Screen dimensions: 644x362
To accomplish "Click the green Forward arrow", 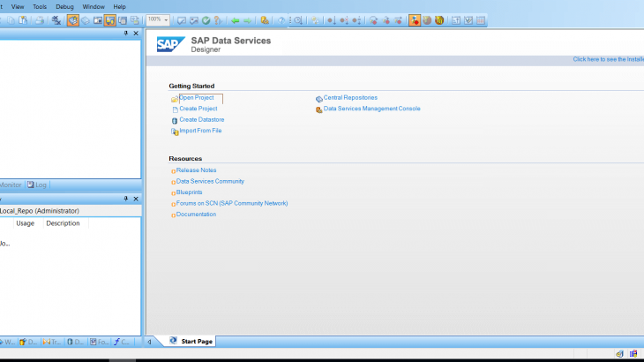I will [x=248, y=20].
